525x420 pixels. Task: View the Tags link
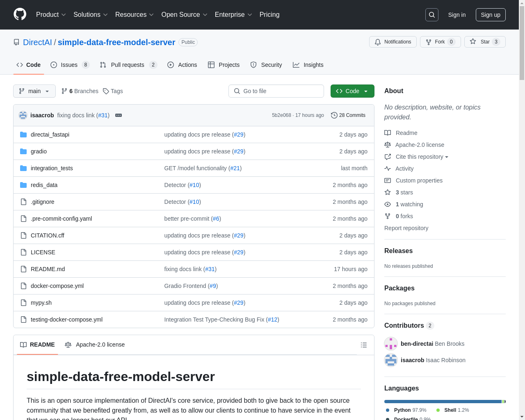tap(113, 91)
